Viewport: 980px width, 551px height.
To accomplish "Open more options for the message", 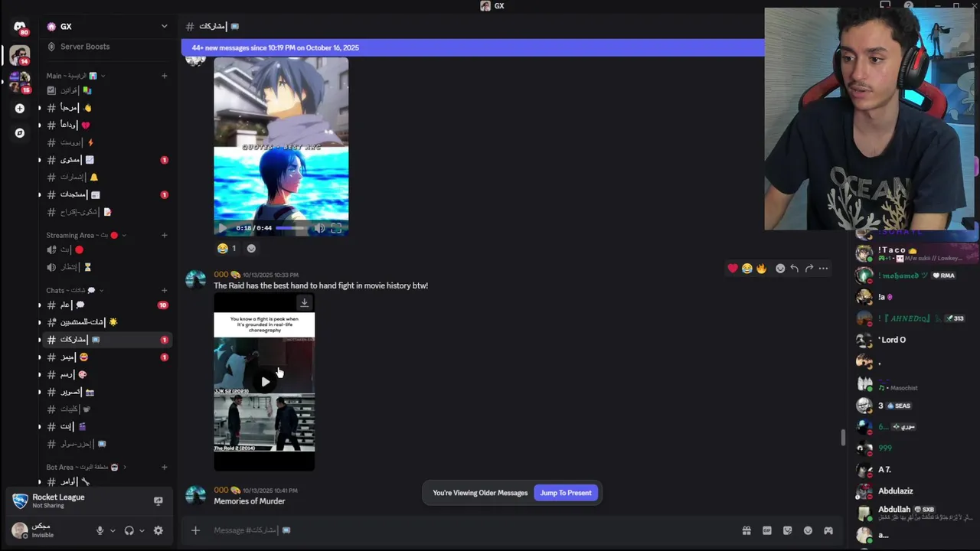I will [x=823, y=269].
